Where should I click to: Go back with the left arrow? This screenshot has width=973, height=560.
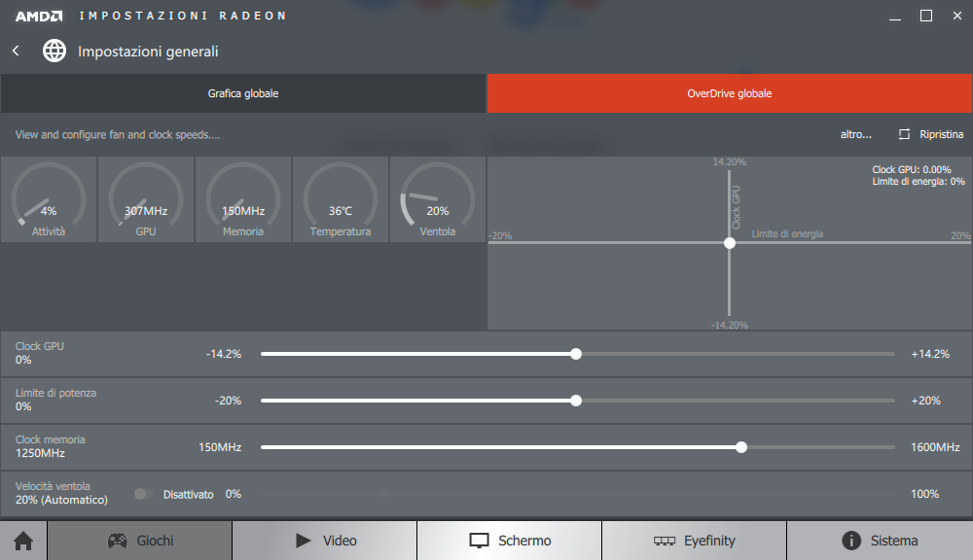[17, 51]
